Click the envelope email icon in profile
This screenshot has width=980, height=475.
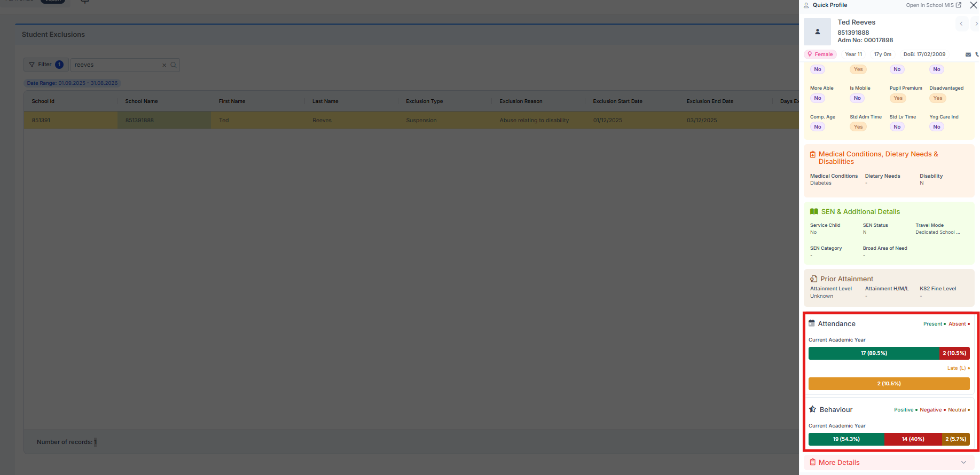click(x=968, y=54)
